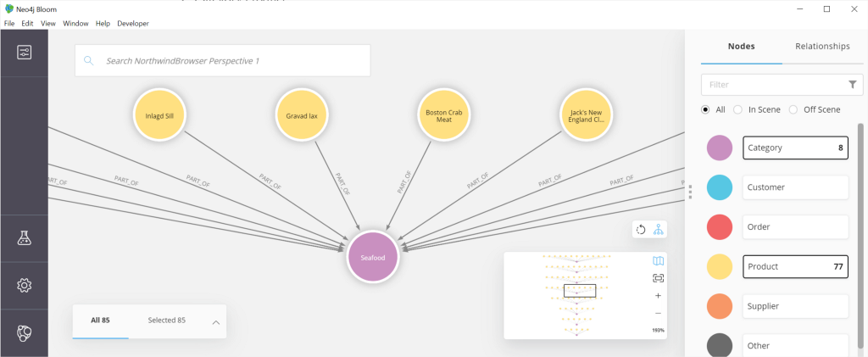Open the flask experimental features icon
The width and height of the screenshot is (868, 357).
point(24,238)
